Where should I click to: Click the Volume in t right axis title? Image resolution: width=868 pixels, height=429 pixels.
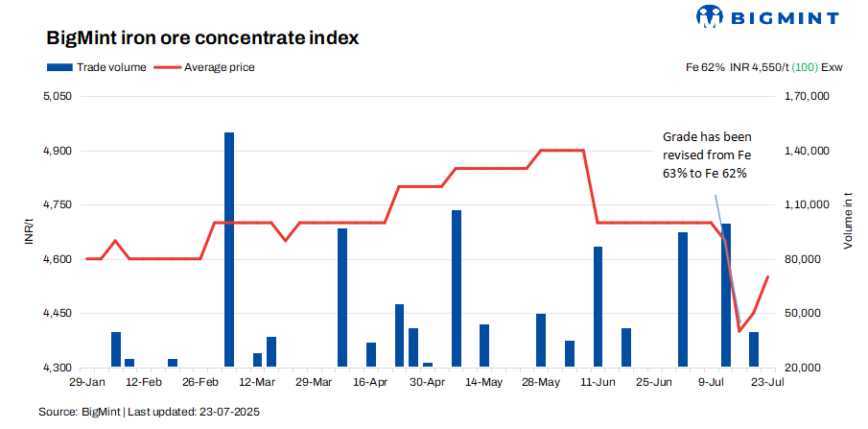848,232
